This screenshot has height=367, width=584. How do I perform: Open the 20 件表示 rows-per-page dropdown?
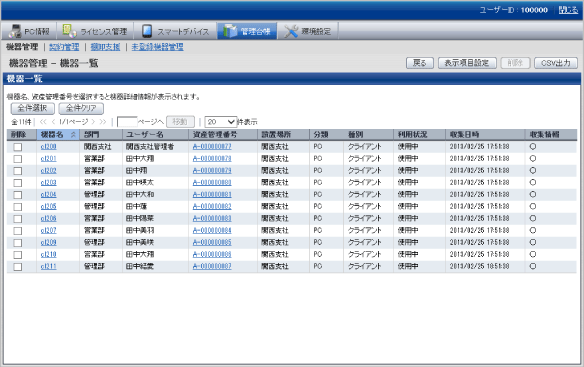coord(220,122)
